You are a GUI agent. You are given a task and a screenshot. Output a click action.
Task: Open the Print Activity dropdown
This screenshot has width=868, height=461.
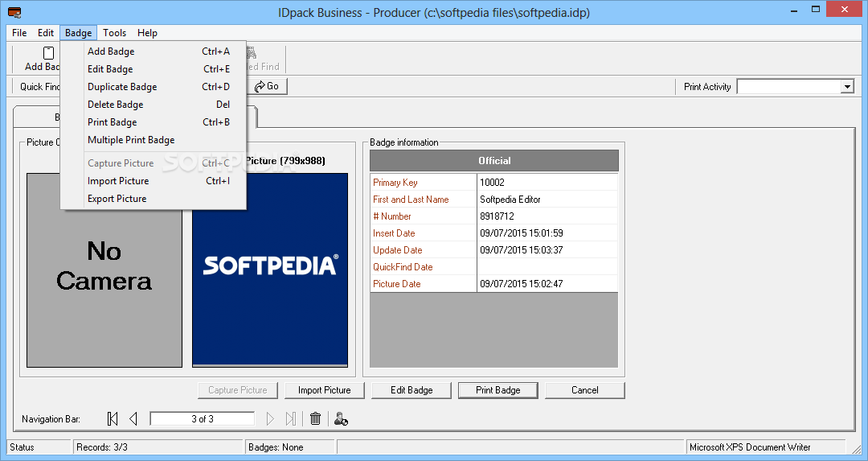847,86
